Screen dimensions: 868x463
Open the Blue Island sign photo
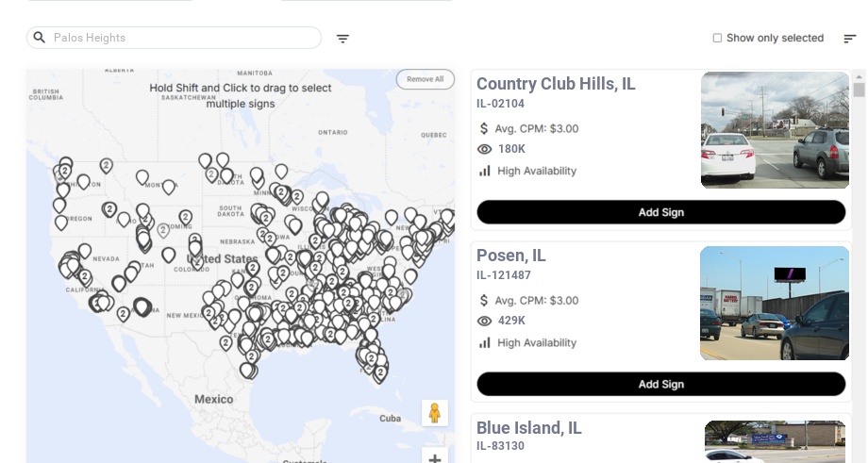tap(776, 441)
